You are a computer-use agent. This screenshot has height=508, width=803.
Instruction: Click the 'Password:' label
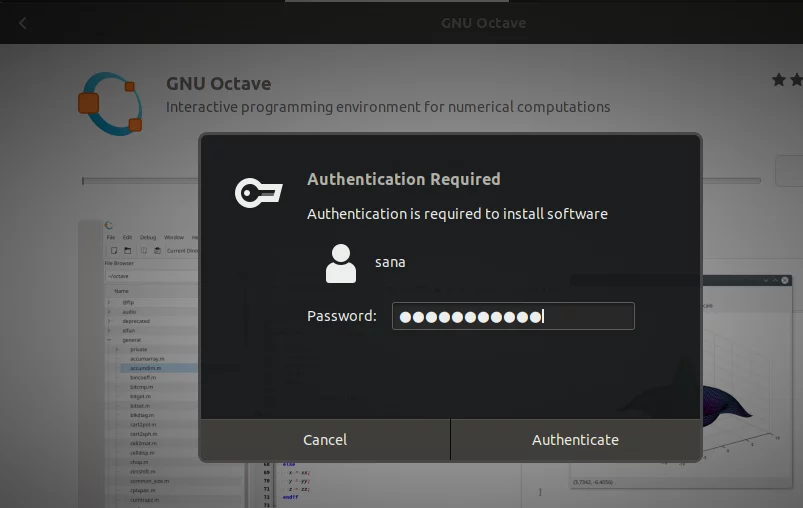(342, 316)
